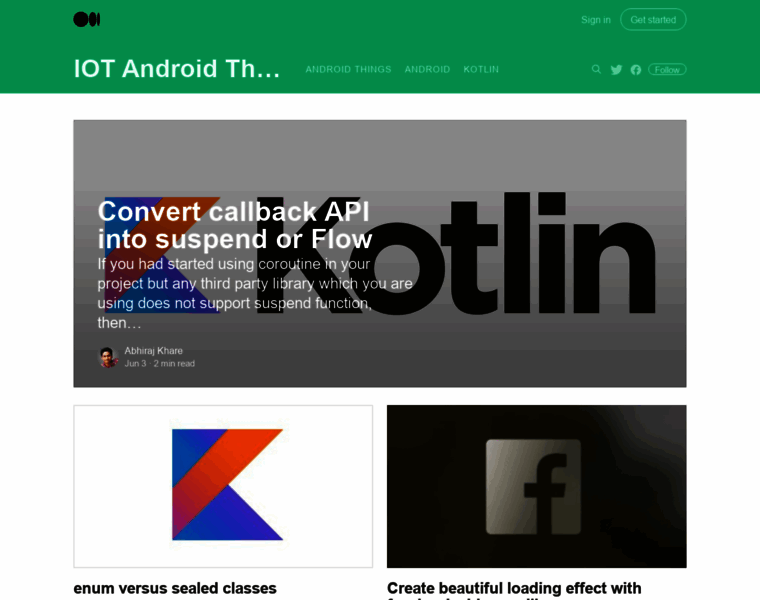Open 'enum versus sealed classes' article title
Image resolution: width=760 pixels, height=600 pixels.
click(175, 588)
